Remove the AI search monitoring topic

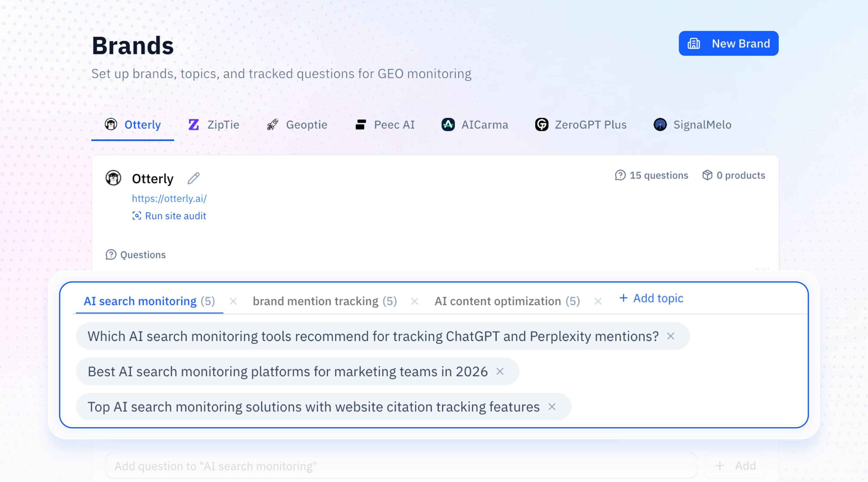tap(233, 301)
